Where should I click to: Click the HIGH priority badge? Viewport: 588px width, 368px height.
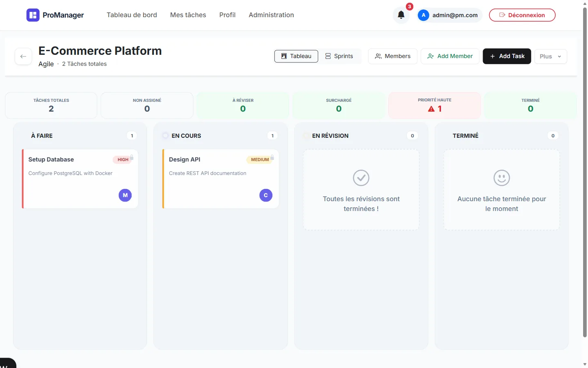click(x=122, y=159)
